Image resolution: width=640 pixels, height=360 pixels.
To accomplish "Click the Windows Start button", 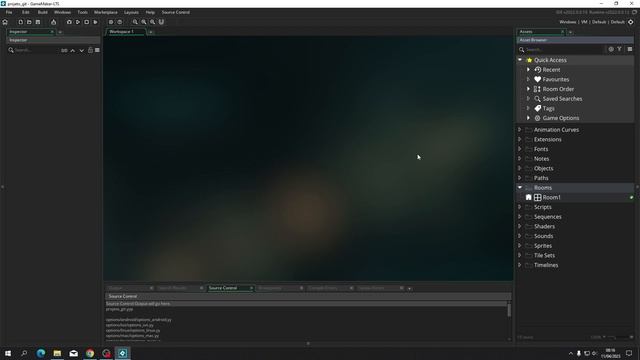I will (x=8, y=353).
